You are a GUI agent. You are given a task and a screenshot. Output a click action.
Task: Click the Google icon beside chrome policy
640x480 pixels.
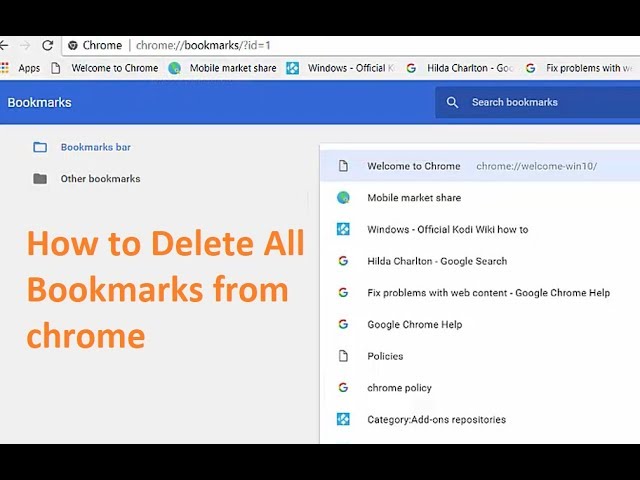click(343, 388)
